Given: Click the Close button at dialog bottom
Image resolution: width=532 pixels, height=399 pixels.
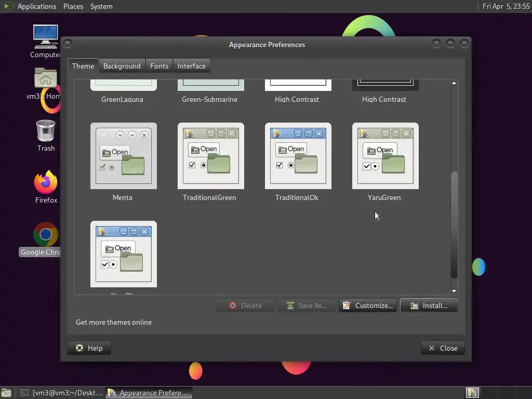Looking at the screenshot, I should pos(443,348).
